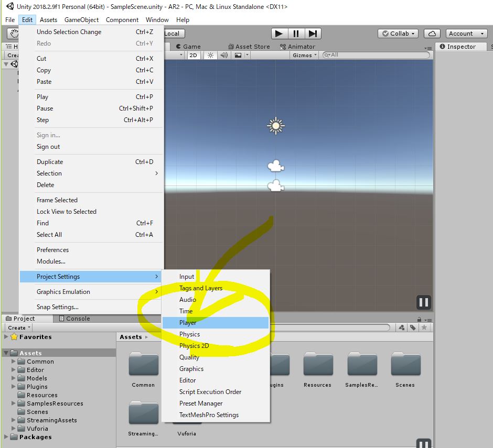Viewport: 493px width, 448px height.
Task: Select the Resources folder thumbnail
Action: (317, 369)
